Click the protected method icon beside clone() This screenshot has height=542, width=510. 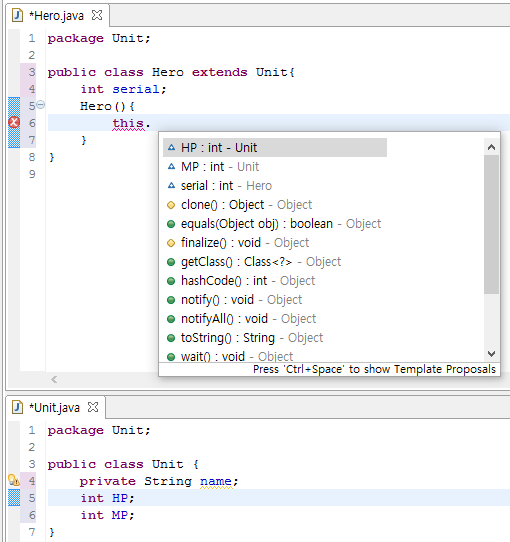point(171,205)
